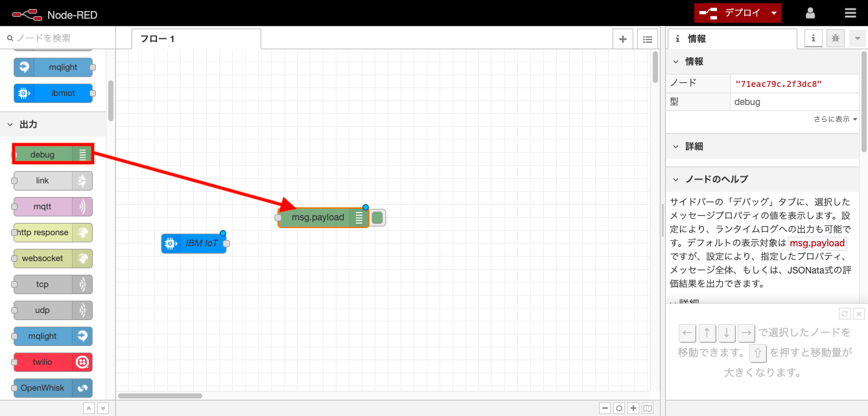Click the add flow plus button
868x416 pixels.
point(622,38)
